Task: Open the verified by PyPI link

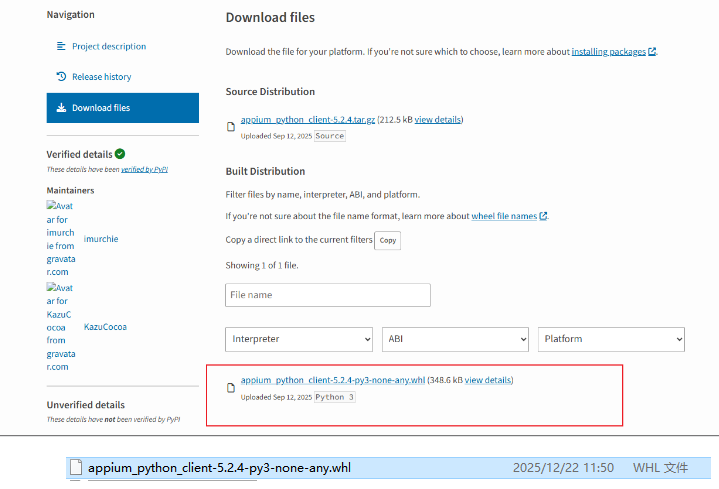Action: [x=144, y=169]
